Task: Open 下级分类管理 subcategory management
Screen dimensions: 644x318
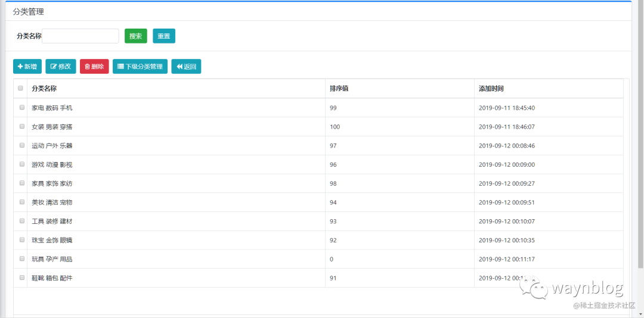Action: 140,67
